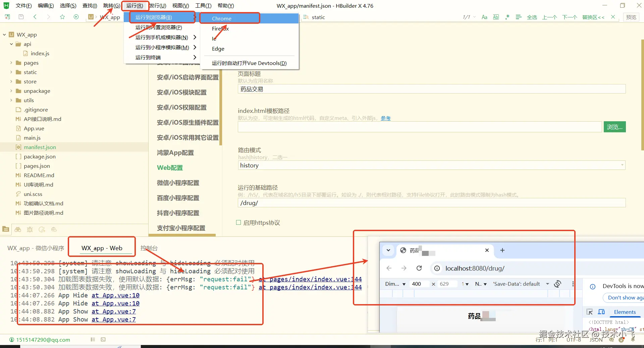Screen dimensions: 644x348
Task: Expand the pages folder
Action: [x=11, y=63]
